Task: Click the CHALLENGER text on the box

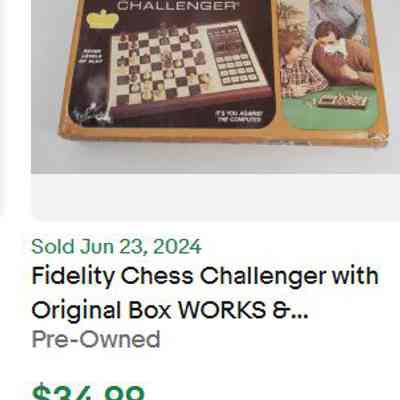Action: [x=175, y=5]
